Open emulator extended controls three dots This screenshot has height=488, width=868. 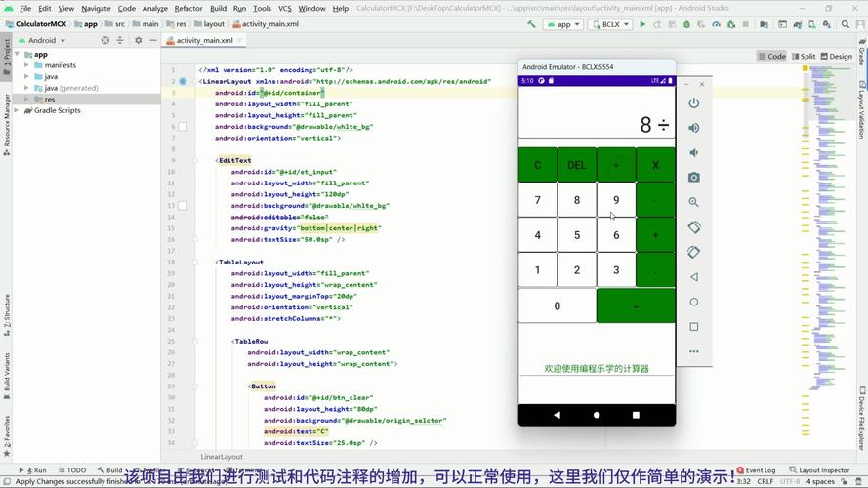click(693, 351)
